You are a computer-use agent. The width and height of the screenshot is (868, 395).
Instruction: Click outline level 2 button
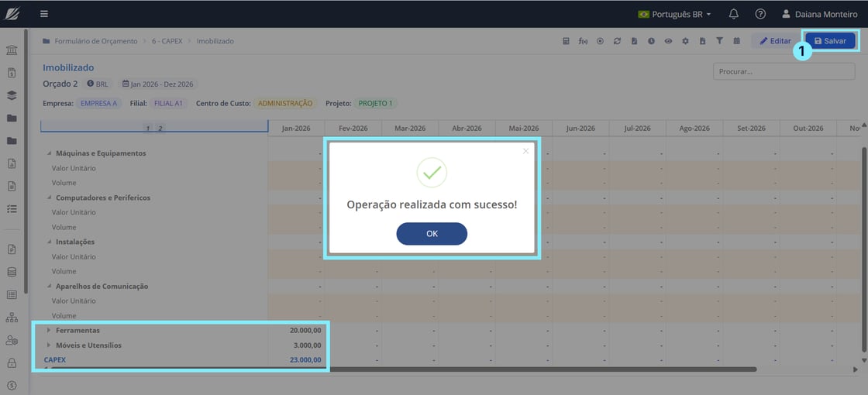point(160,129)
